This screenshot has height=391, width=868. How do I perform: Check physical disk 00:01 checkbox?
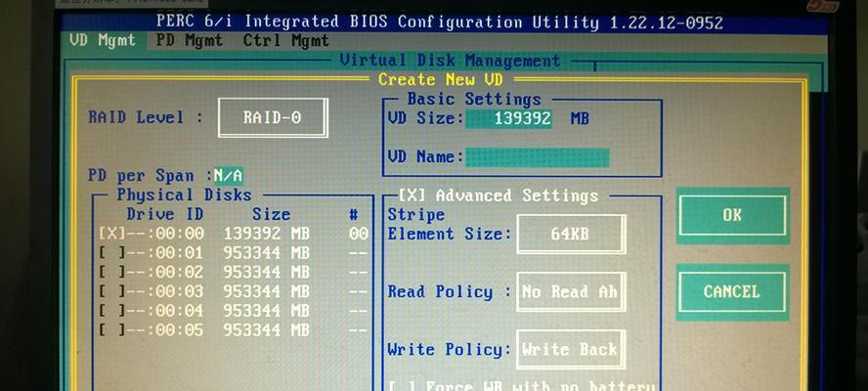(112, 253)
